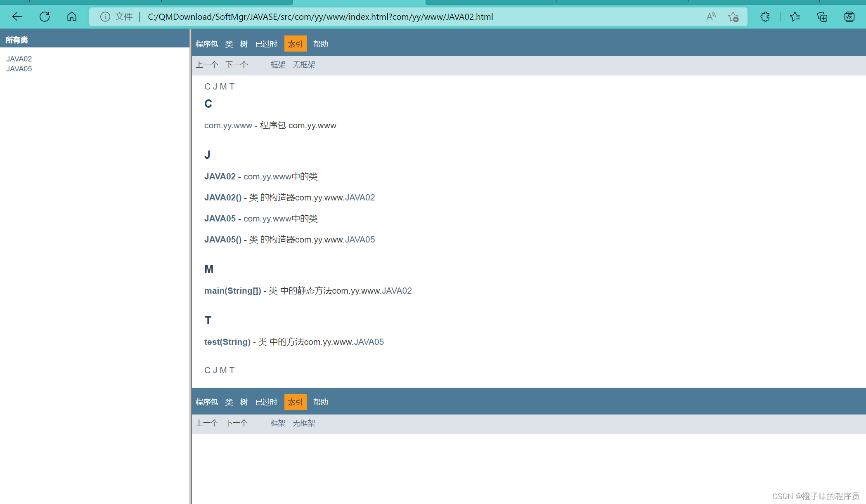Jump to letter C in bottom index
The height and width of the screenshot is (504, 866).
click(x=208, y=370)
